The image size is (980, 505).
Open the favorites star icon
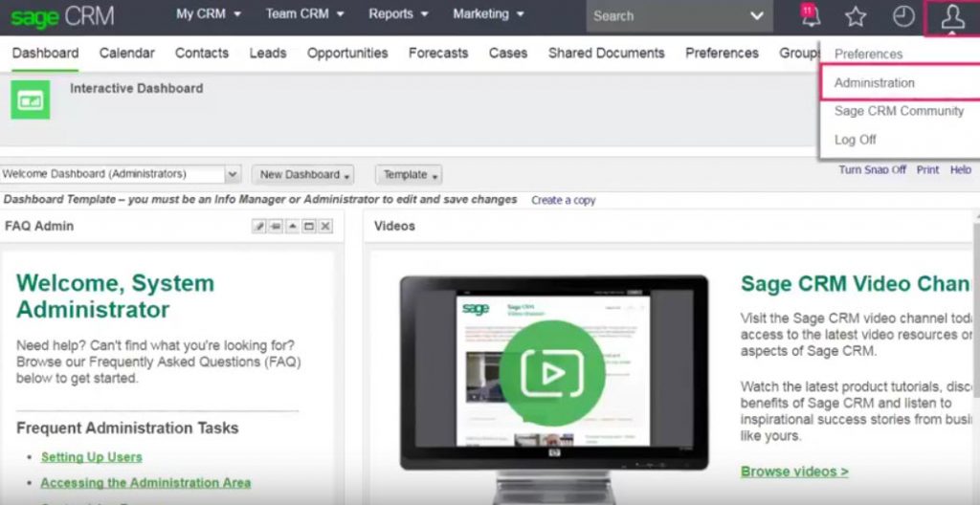click(x=856, y=16)
